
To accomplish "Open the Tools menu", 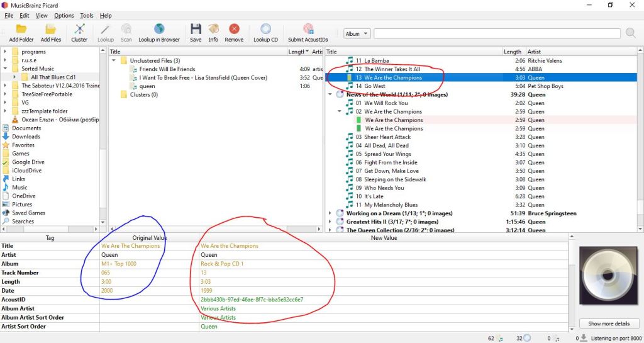I will (87, 15).
